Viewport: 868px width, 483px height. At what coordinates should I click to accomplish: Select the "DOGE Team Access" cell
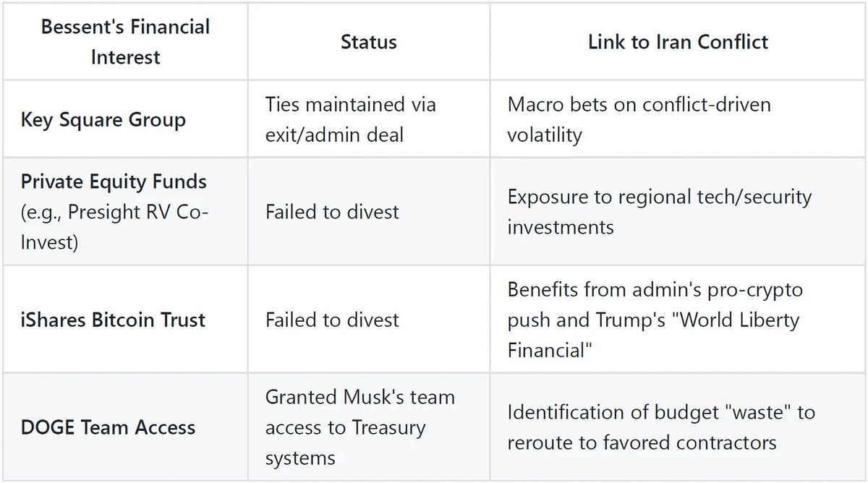click(x=108, y=427)
